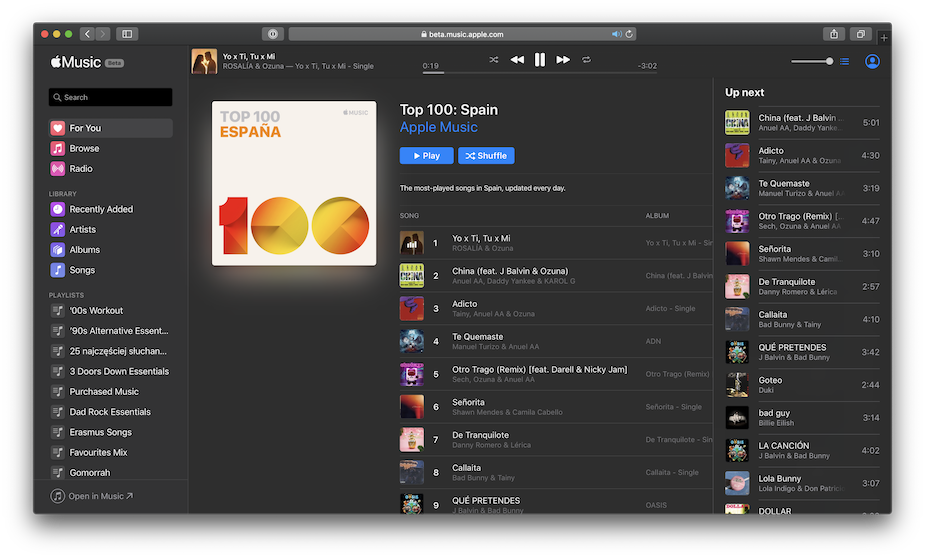This screenshot has width=925, height=558.
Task: Reload page in address bar
Action: coord(629,34)
